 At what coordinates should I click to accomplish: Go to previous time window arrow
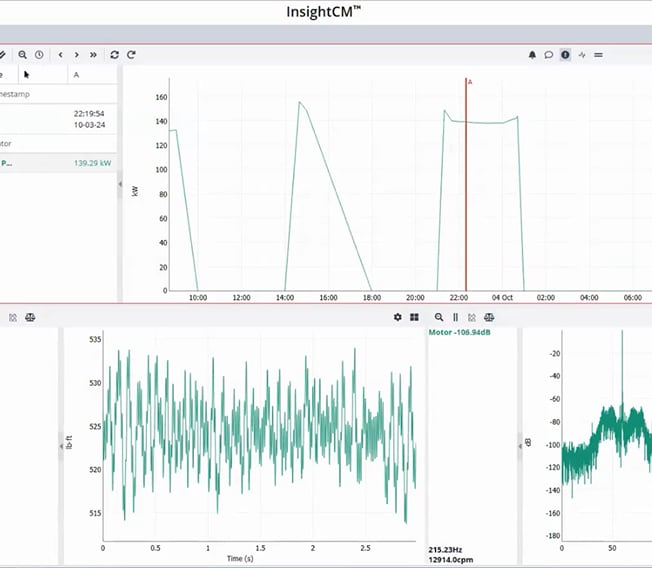click(x=61, y=55)
